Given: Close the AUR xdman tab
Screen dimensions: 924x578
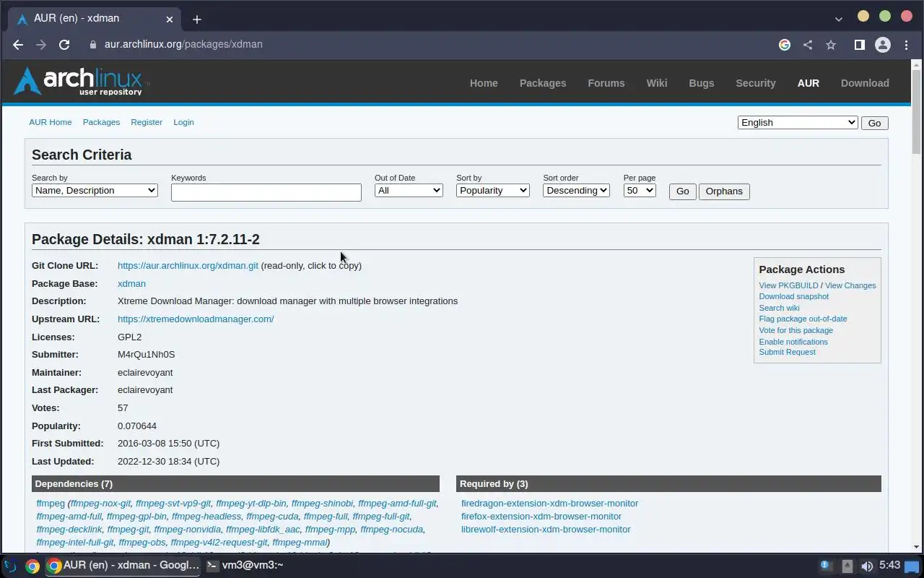Looking at the screenshot, I should pos(170,19).
